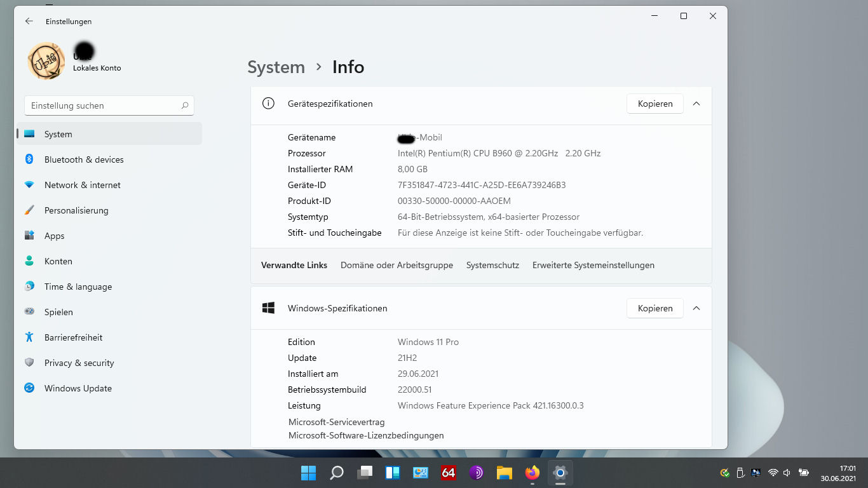Click the Einstellung suchen search field
The width and height of the screenshot is (868, 488).
(109, 105)
